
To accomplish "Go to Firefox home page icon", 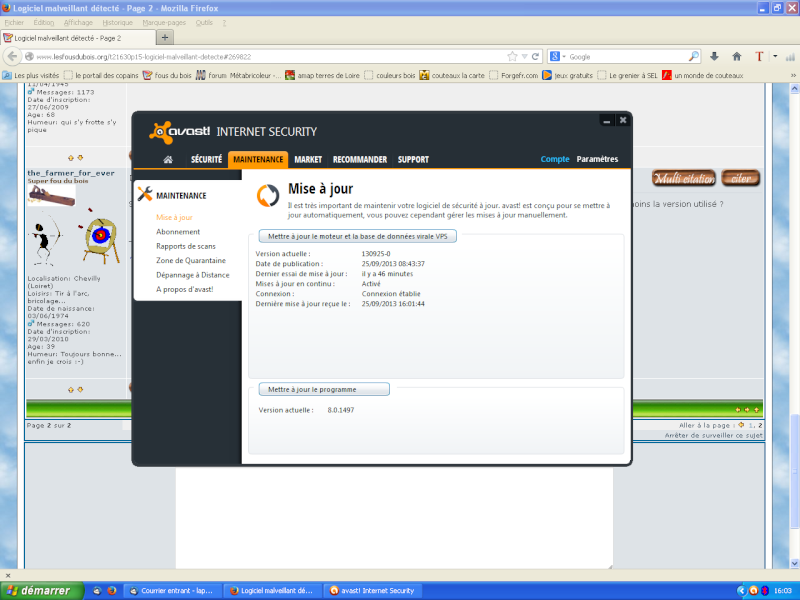I will tap(737, 57).
